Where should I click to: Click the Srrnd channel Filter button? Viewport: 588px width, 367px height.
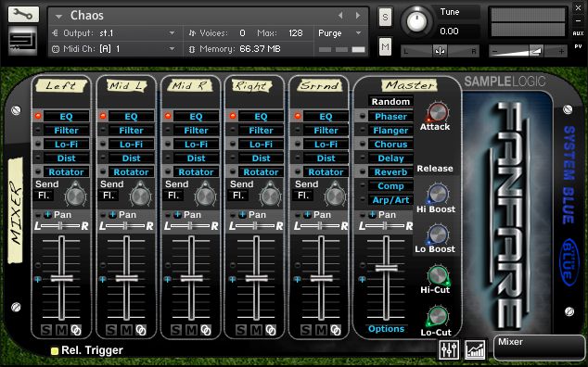[326, 131]
